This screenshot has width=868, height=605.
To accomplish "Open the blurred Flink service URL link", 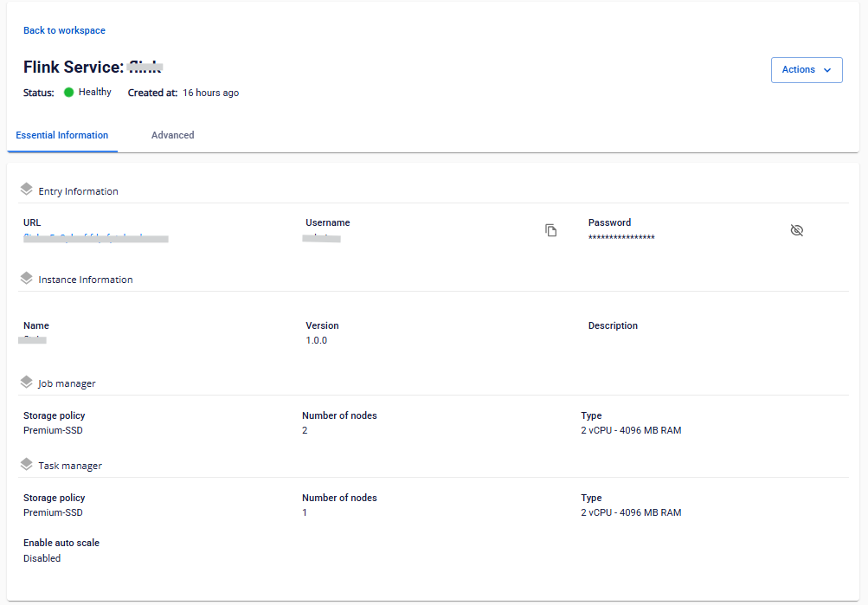I will pos(96,238).
